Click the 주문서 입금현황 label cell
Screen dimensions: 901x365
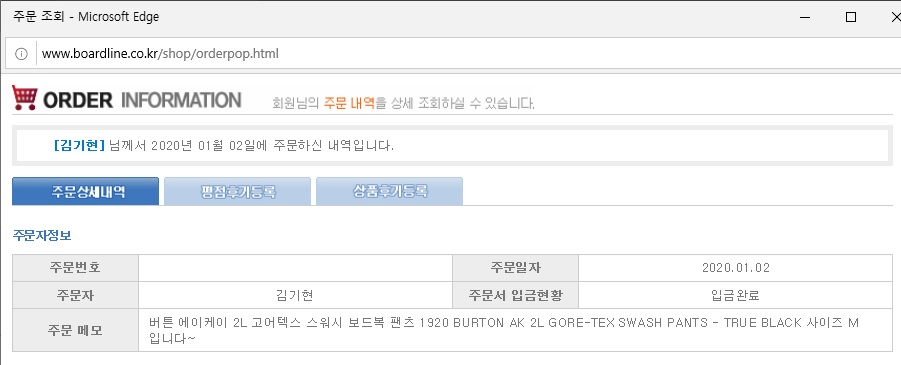point(515,295)
